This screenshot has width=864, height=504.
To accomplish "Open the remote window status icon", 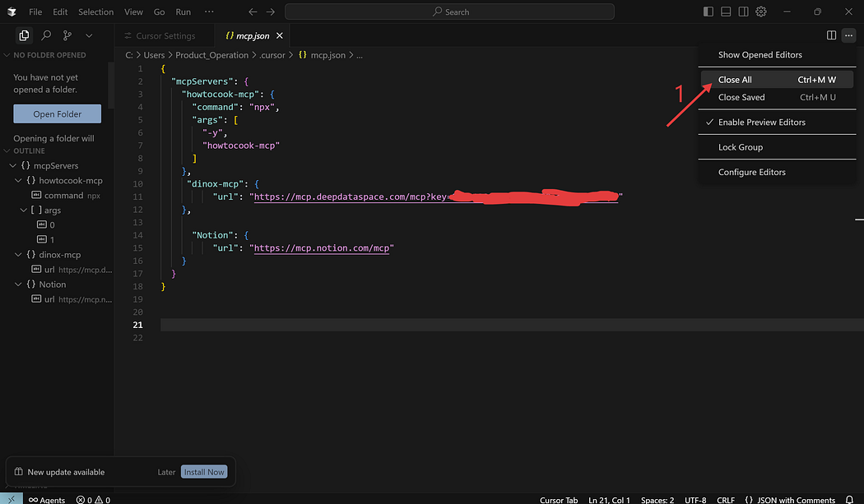I will click(12, 499).
